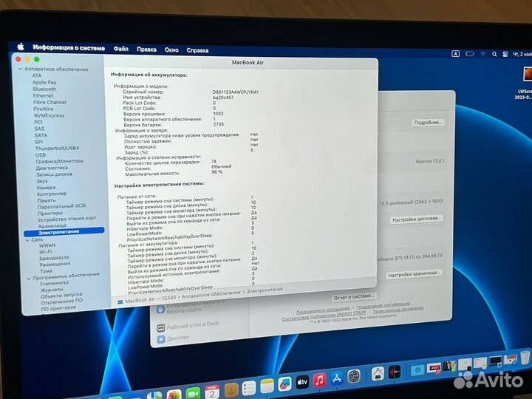This screenshot has width=532, height=399.
Task: Click Подробнее… button in Settings window
Action: tap(428, 123)
